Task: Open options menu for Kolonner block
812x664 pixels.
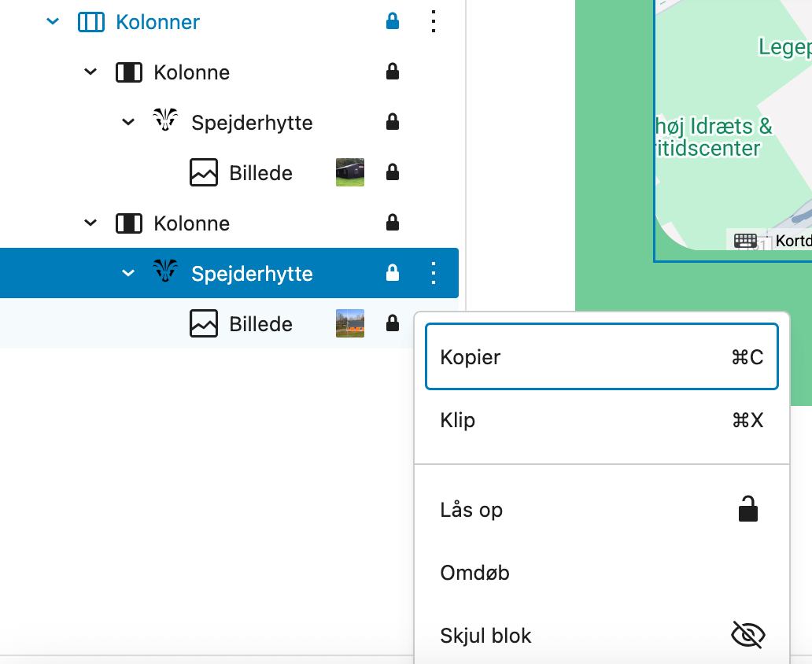Action: [x=433, y=22]
